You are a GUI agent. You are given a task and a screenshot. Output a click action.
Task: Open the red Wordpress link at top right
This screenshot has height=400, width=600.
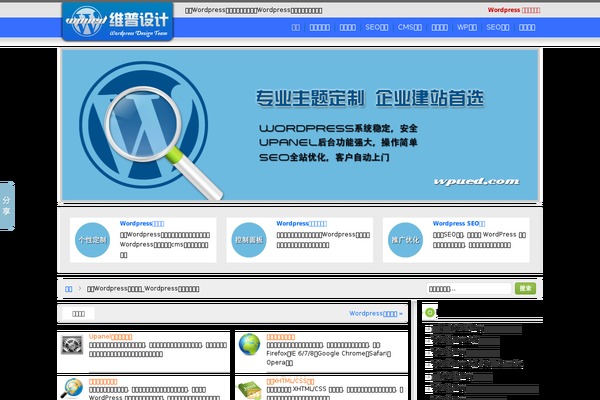tap(514, 10)
